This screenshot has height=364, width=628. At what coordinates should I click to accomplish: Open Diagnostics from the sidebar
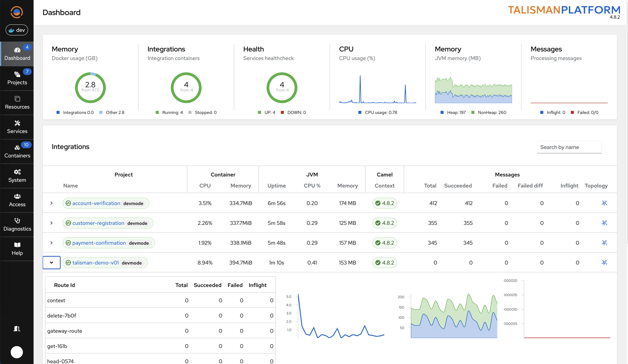tap(17, 224)
